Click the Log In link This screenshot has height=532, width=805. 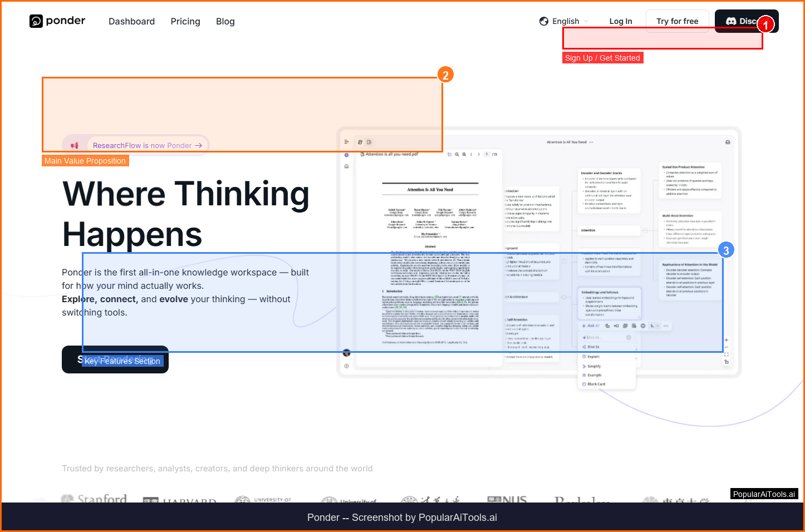point(620,21)
